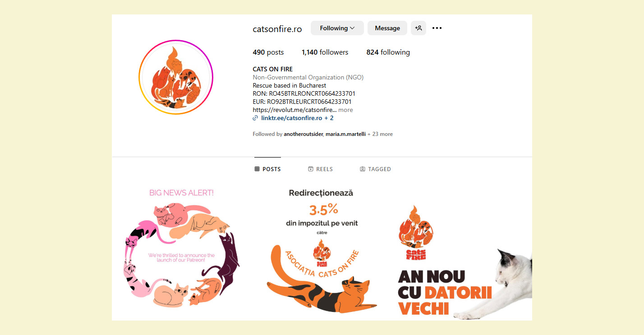
Task: Switch to the Reels tab
Action: click(x=320, y=169)
